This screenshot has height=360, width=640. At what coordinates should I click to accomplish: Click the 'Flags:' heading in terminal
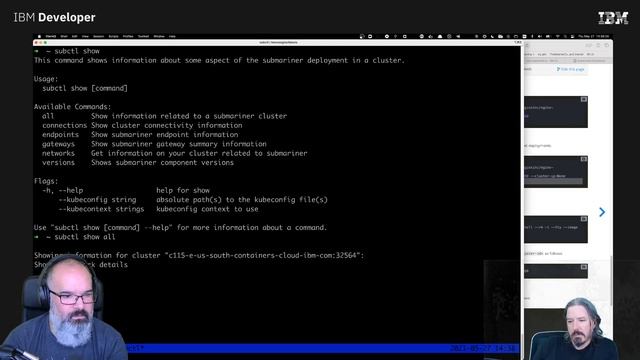tap(46, 181)
